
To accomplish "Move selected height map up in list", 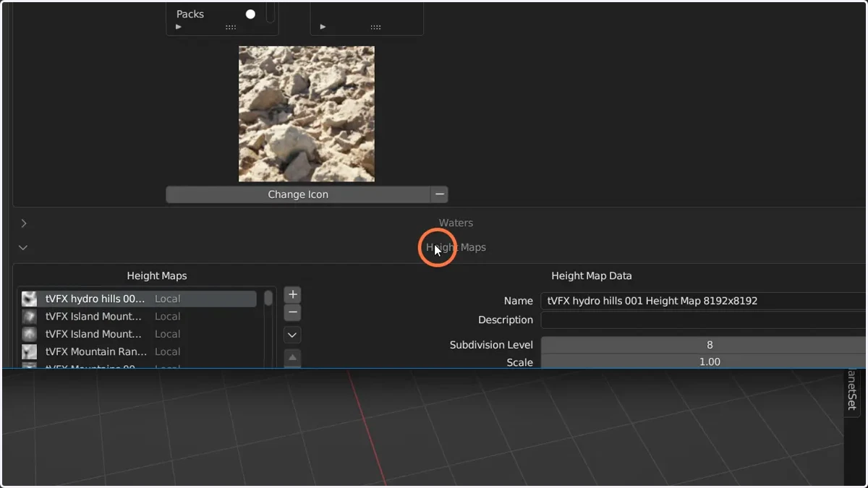I will coord(292,357).
